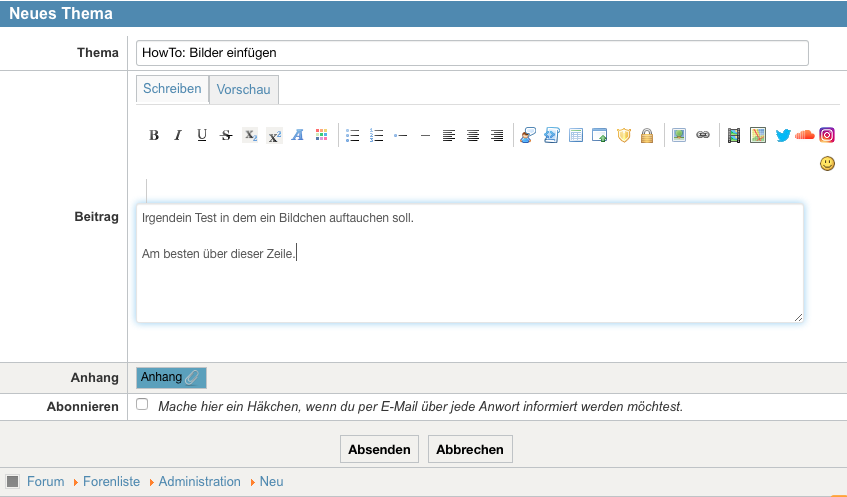The image size is (847, 497).
Task: Insert Twitter embed via bird icon
Action: pos(782,136)
